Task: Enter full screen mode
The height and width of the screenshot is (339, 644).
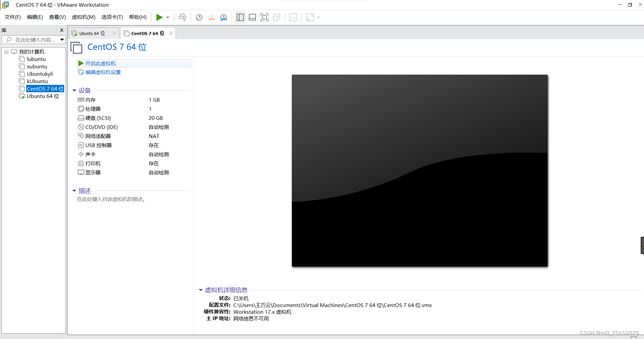Action: point(265,17)
